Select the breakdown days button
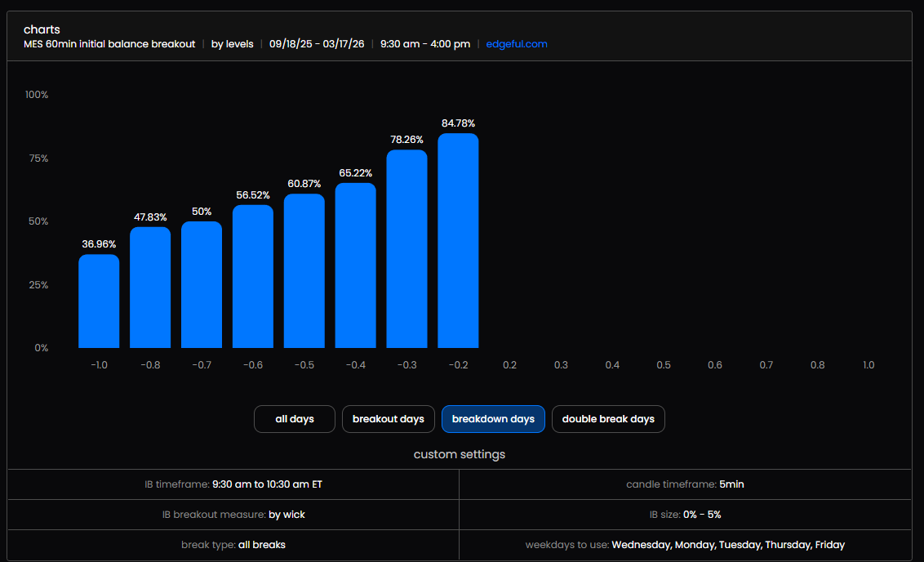924x562 pixels. 493,419
